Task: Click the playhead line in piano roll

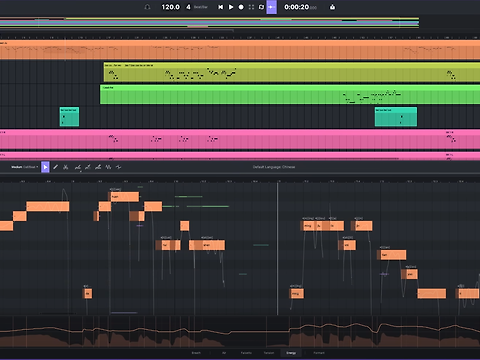Action: click(x=277, y=248)
